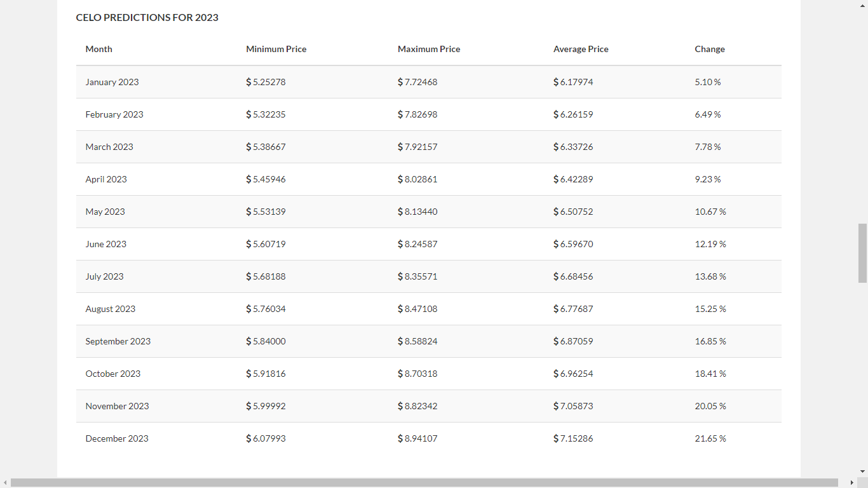Click the vertical scrollbar thumb
Image resolution: width=868 pixels, height=488 pixels.
coord(862,253)
